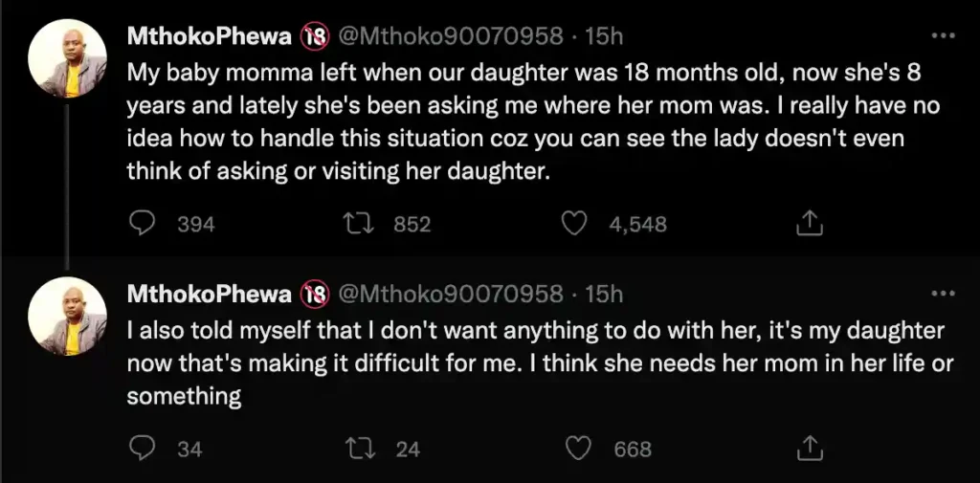The image size is (980, 483).
Task: Click the 18+ badge beside first tweet's name
Action: point(314,36)
